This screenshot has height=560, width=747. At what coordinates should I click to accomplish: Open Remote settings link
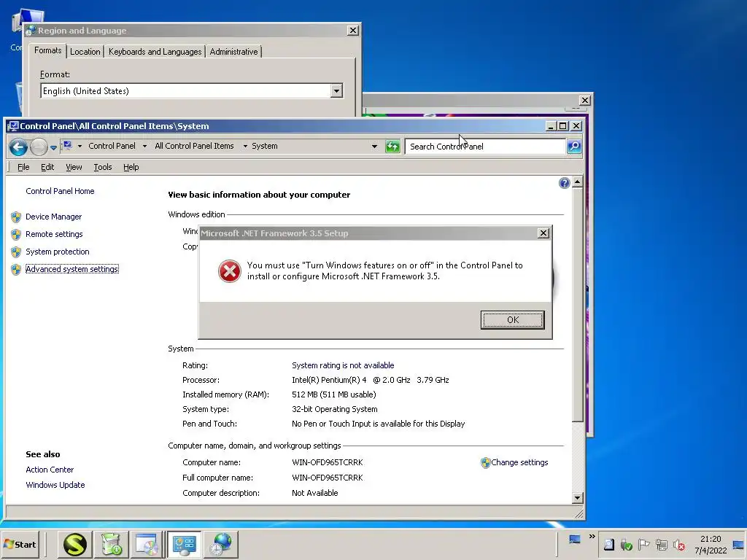coord(54,234)
